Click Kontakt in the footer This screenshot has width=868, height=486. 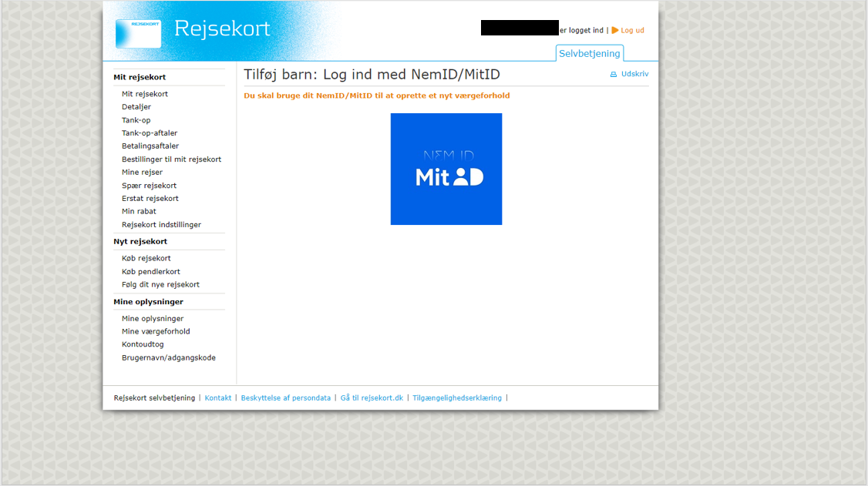coord(217,398)
